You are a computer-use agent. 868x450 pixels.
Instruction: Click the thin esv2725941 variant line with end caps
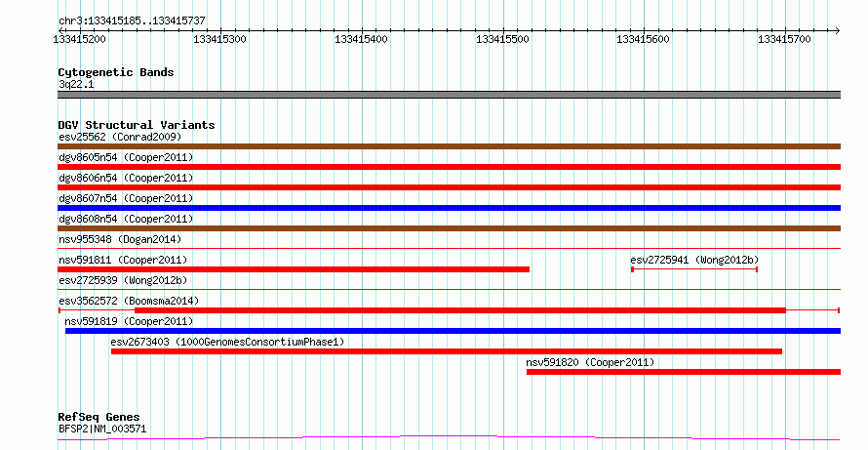coord(694,269)
